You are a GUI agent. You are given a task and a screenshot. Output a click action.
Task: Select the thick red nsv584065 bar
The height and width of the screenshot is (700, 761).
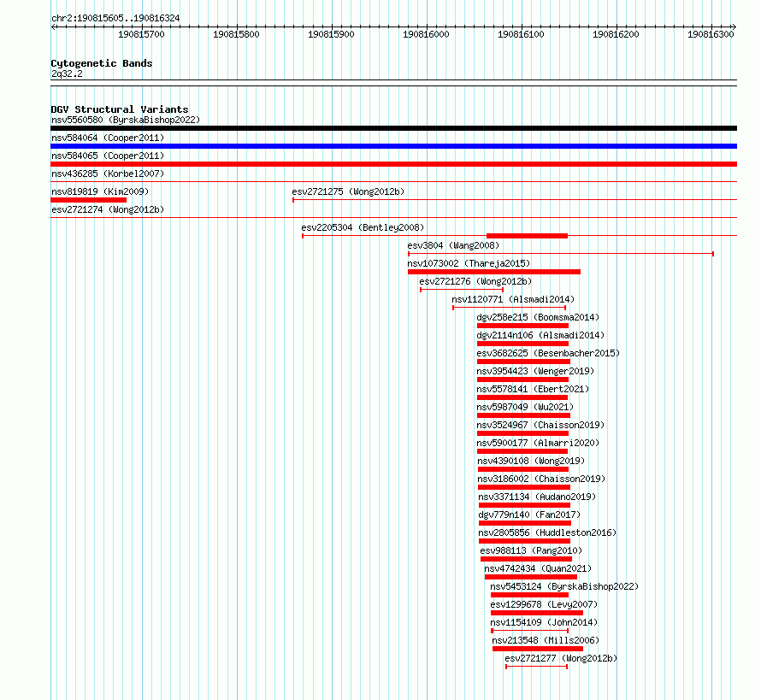point(393,164)
